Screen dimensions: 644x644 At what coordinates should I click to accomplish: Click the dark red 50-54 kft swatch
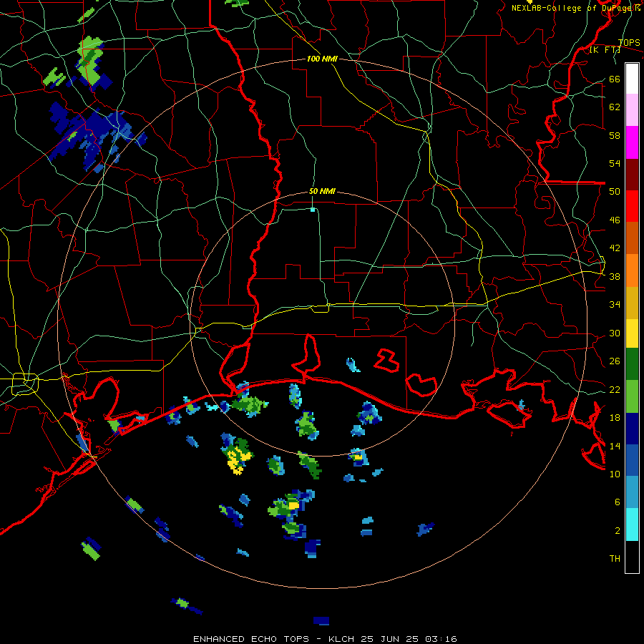pyautogui.click(x=632, y=175)
